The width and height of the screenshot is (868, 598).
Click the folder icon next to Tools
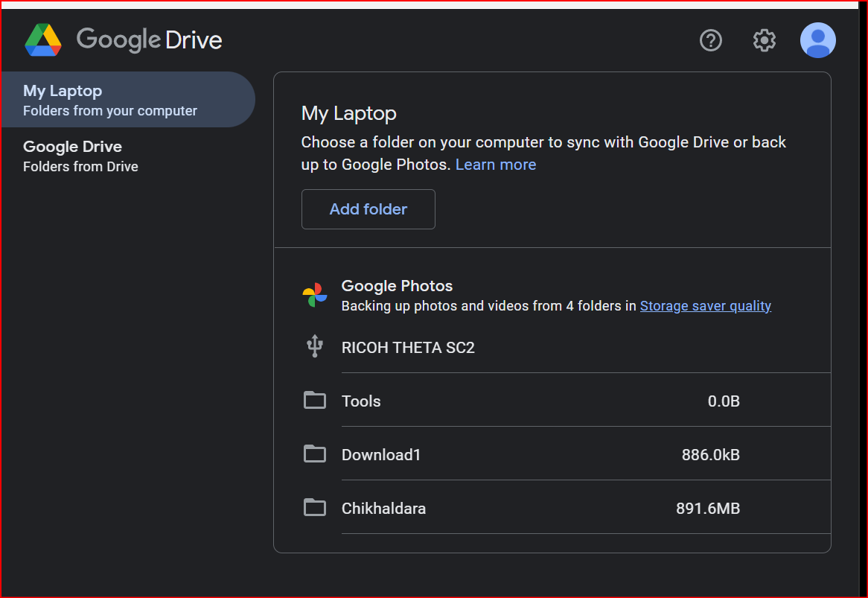(315, 401)
